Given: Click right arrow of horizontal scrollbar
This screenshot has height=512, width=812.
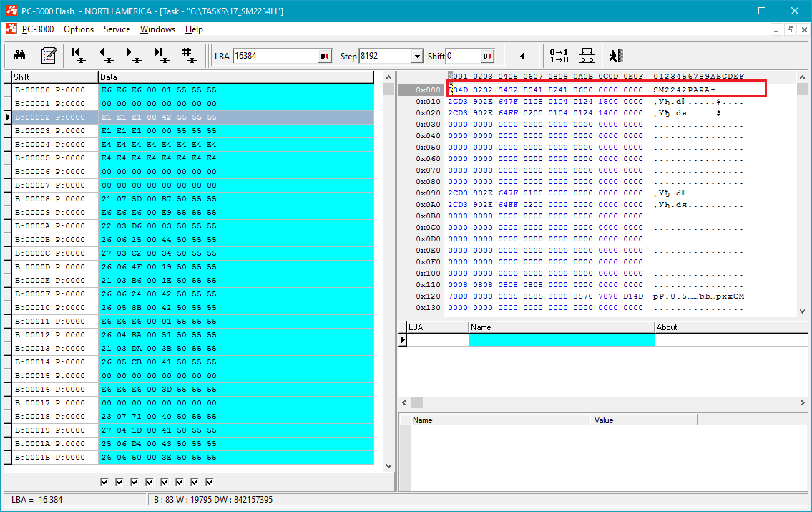Looking at the screenshot, I should tap(802, 402).
